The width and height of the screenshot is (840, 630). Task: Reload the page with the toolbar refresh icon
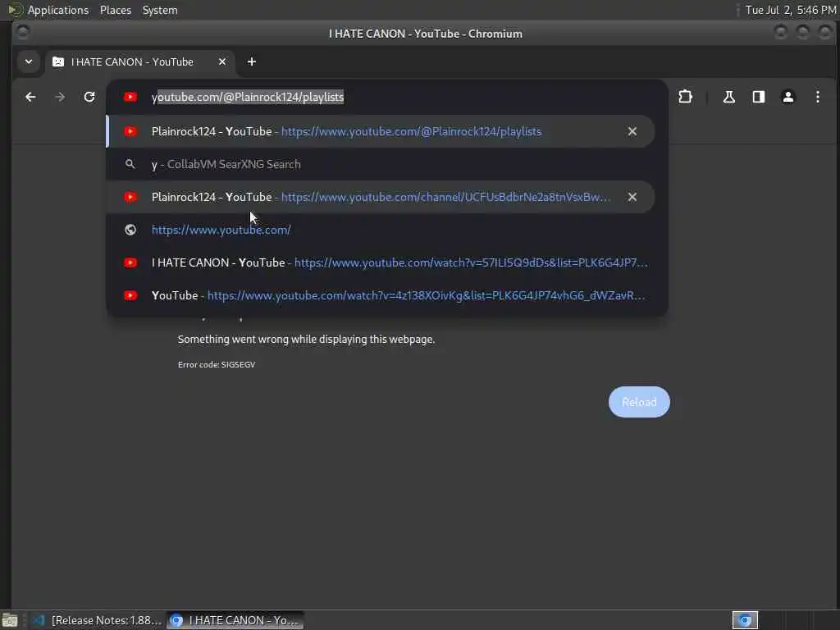89,97
